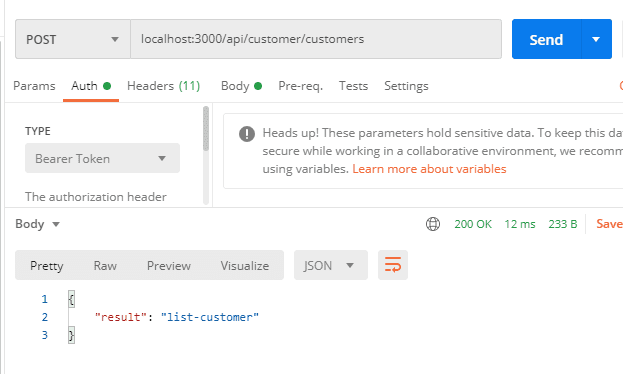Expand the response Body dropdown arrow

point(56,225)
